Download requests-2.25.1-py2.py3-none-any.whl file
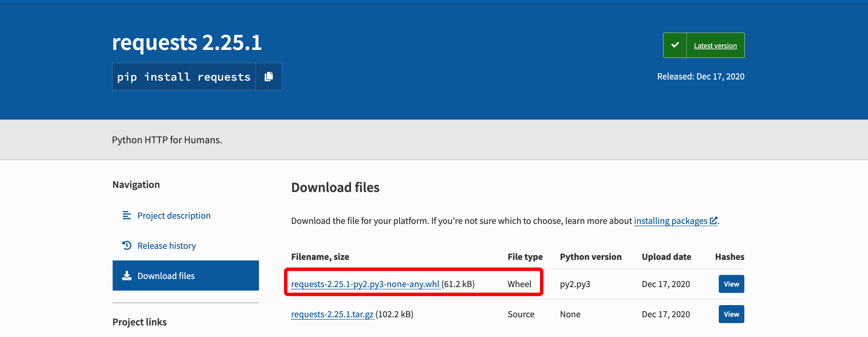The image size is (868, 337). point(365,284)
